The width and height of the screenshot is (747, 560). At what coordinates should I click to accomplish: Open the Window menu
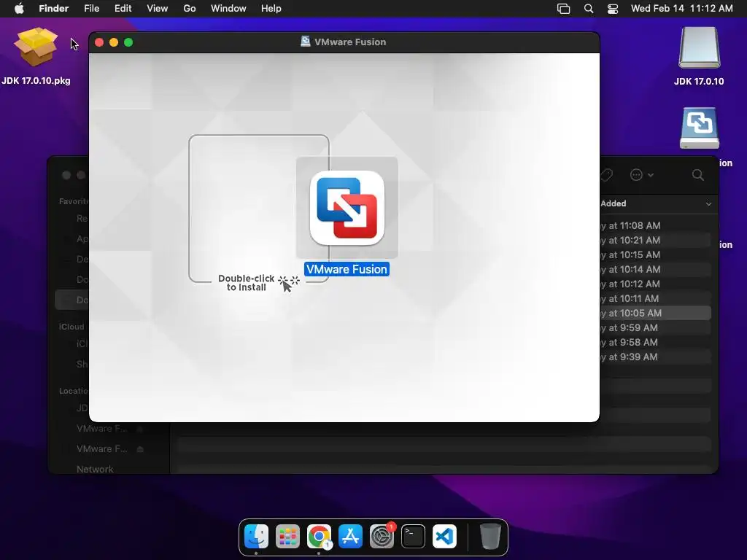pyautogui.click(x=228, y=9)
